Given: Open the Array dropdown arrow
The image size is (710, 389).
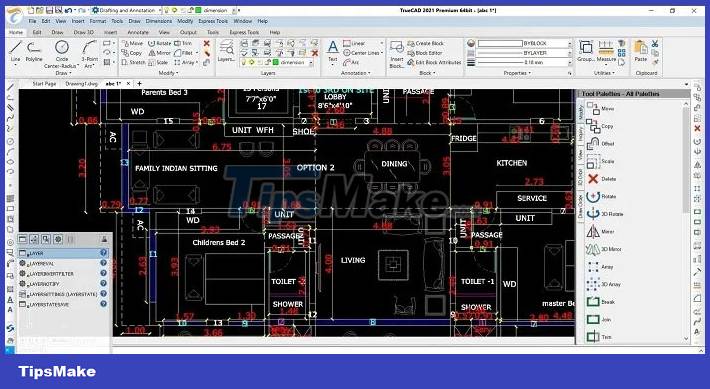Looking at the screenshot, I should pos(196,62).
